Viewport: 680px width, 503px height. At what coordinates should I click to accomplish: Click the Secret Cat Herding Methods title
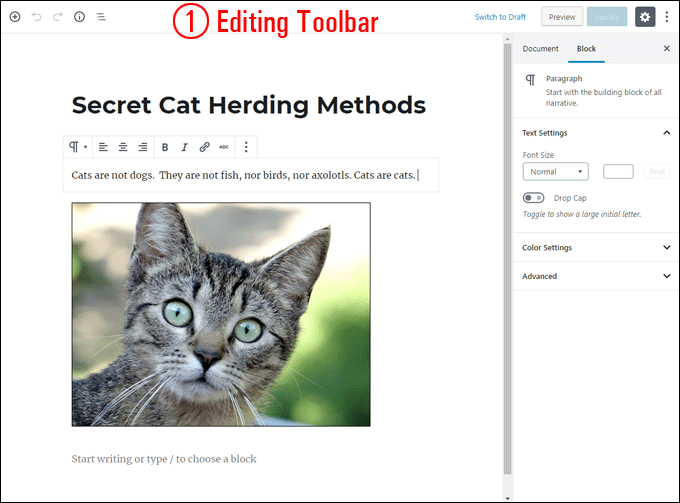pos(249,105)
